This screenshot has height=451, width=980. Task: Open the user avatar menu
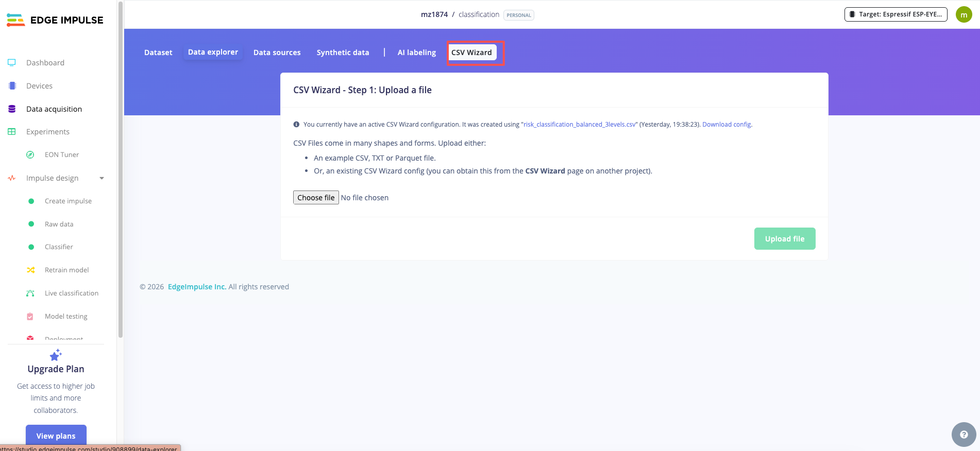(x=964, y=15)
